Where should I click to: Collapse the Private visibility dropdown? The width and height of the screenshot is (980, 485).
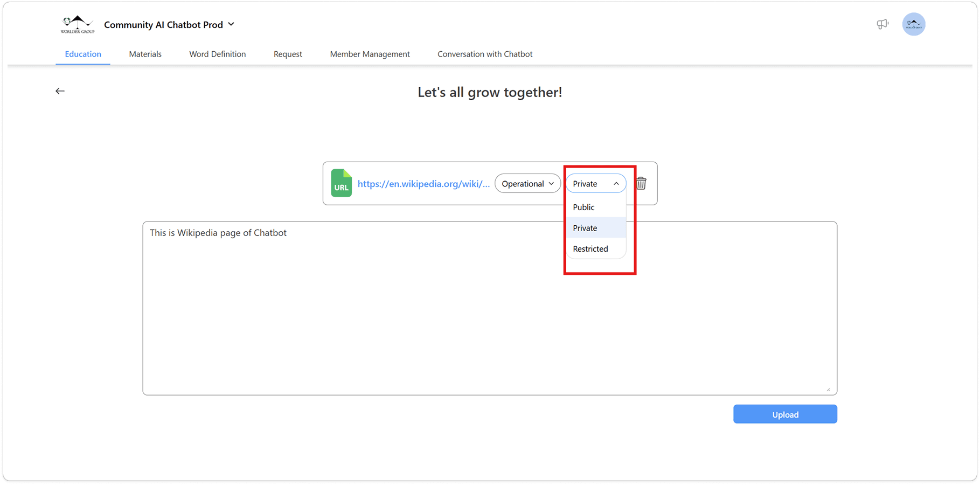pyautogui.click(x=595, y=184)
